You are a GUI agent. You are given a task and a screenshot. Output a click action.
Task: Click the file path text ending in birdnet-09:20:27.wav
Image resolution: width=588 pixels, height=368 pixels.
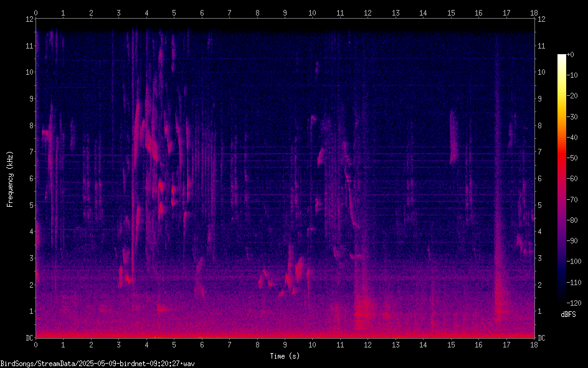pyautogui.click(x=98, y=364)
